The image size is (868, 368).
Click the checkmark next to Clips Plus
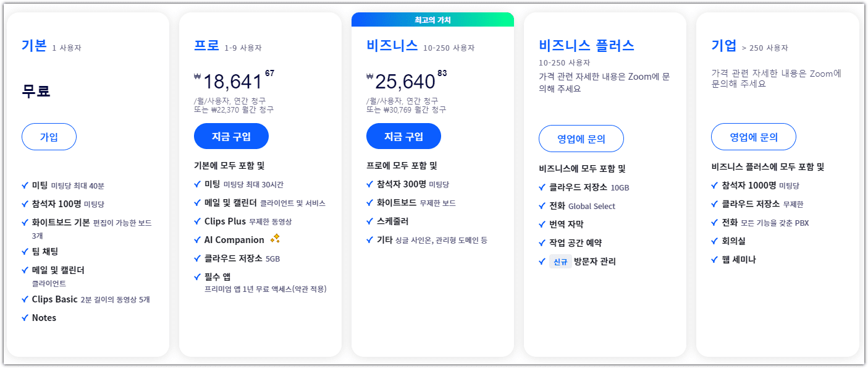click(197, 221)
